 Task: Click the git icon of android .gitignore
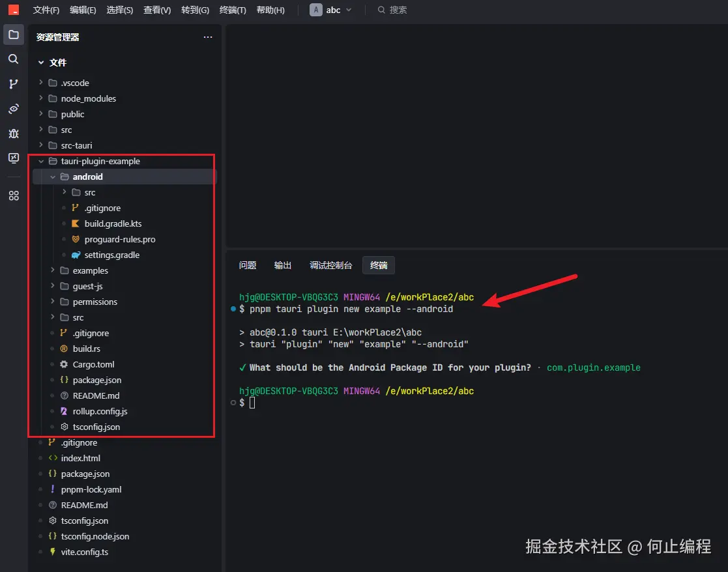[75, 208]
